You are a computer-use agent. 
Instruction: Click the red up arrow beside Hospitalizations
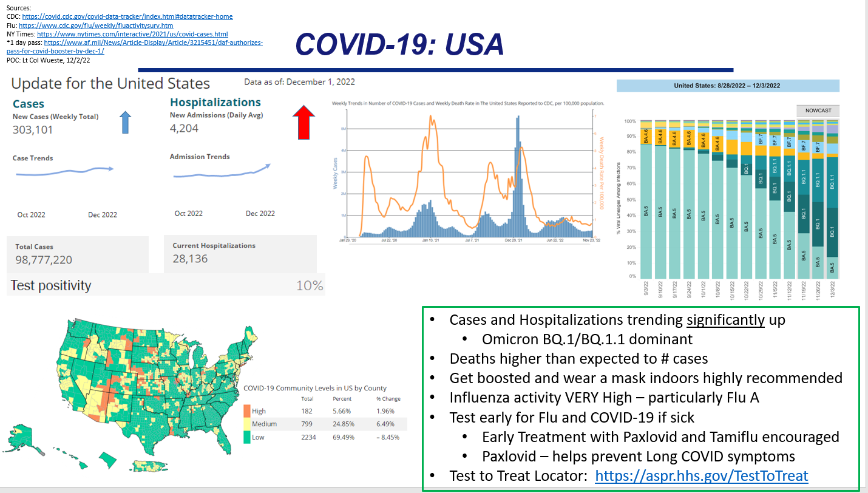[303, 121]
